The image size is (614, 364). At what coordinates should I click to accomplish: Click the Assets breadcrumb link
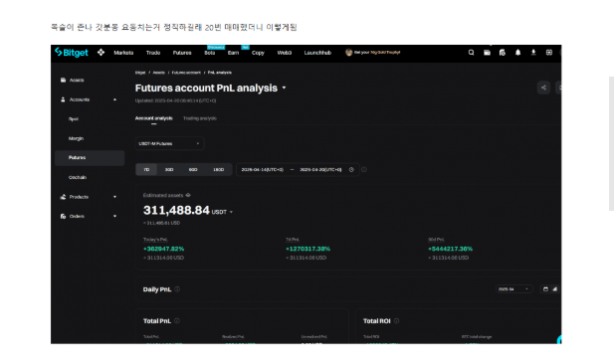(x=158, y=73)
